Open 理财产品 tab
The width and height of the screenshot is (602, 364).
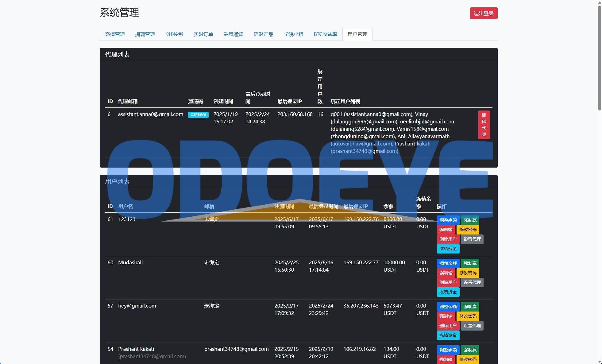[263, 34]
